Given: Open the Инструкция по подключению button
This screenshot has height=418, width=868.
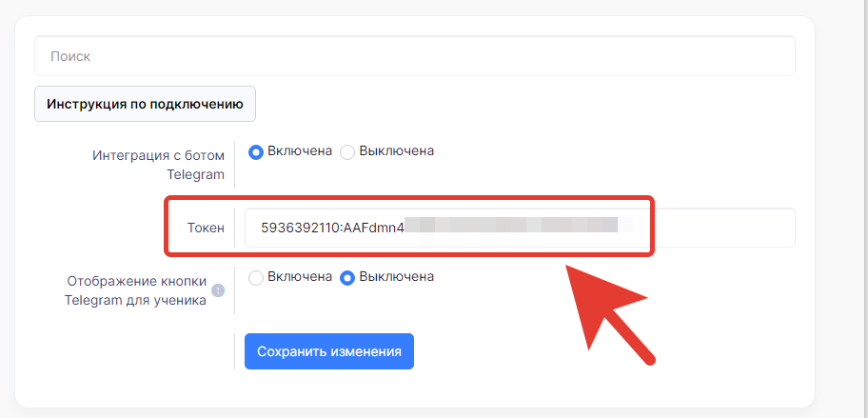Looking at the screenshot, I should pyautogui.click(x=145, y=104).
